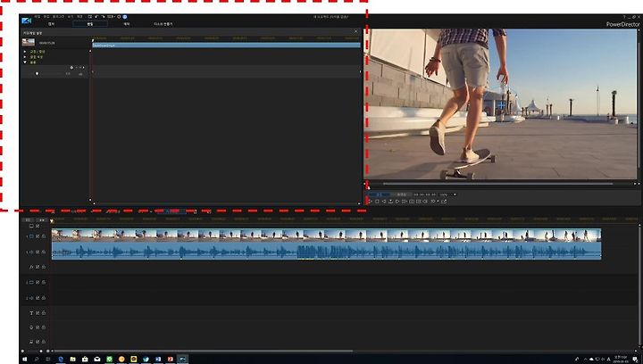Stop preview playback
643x364 pixels.
(x=377, y=202)
